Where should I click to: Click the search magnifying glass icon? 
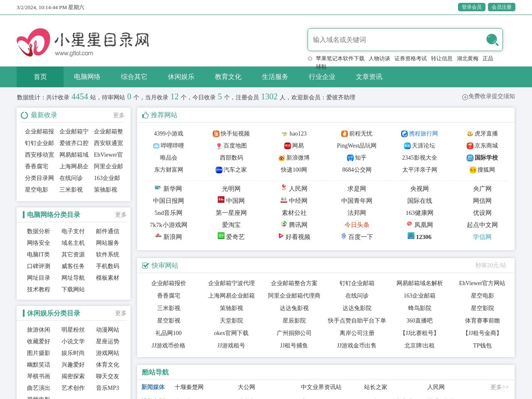[x=492, y=40]
